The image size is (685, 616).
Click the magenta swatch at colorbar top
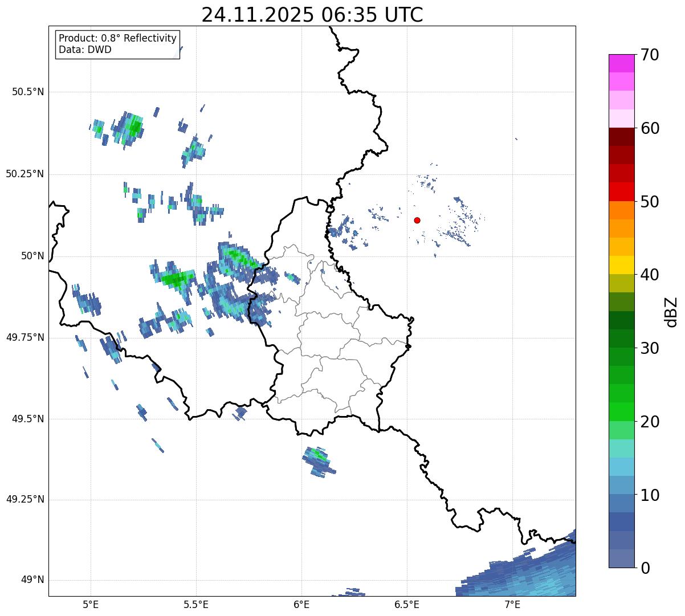click(621, 63)
